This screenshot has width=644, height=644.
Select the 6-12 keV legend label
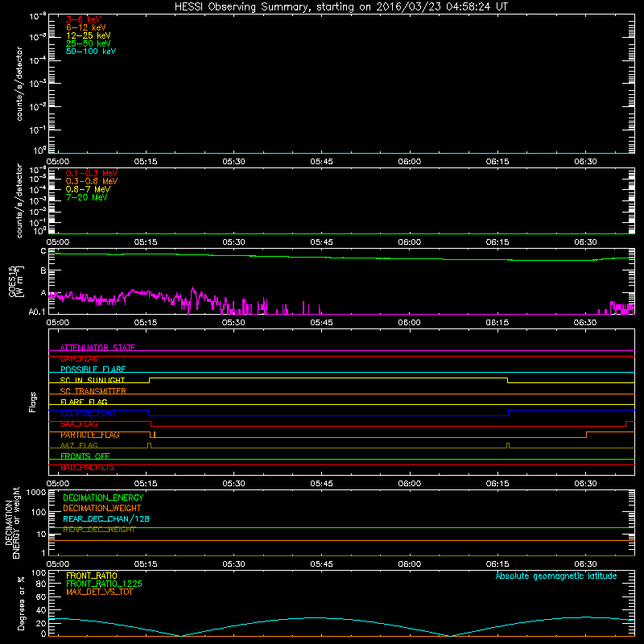tap(86, 27)
